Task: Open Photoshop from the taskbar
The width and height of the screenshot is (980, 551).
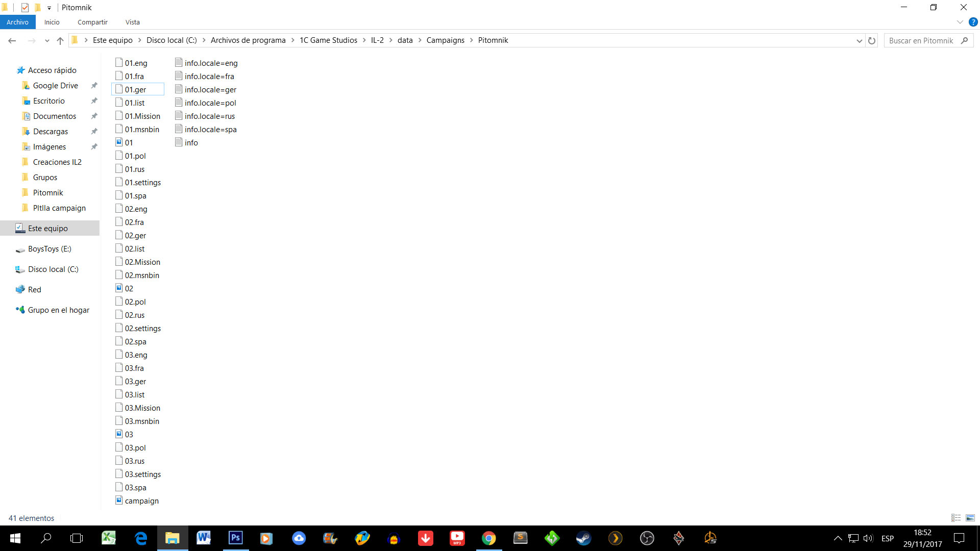Action: click(x=235, y=538)
